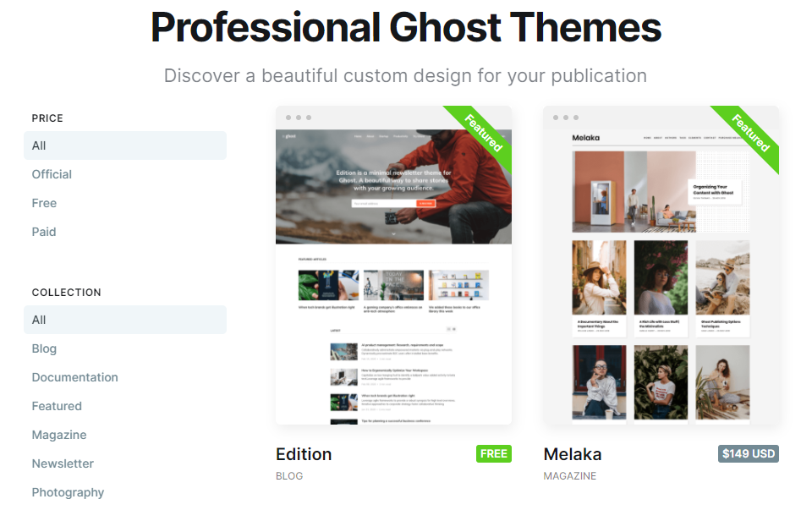Filter by Featured collection
This screenshot has height=510, width=812.
(57, 406)
